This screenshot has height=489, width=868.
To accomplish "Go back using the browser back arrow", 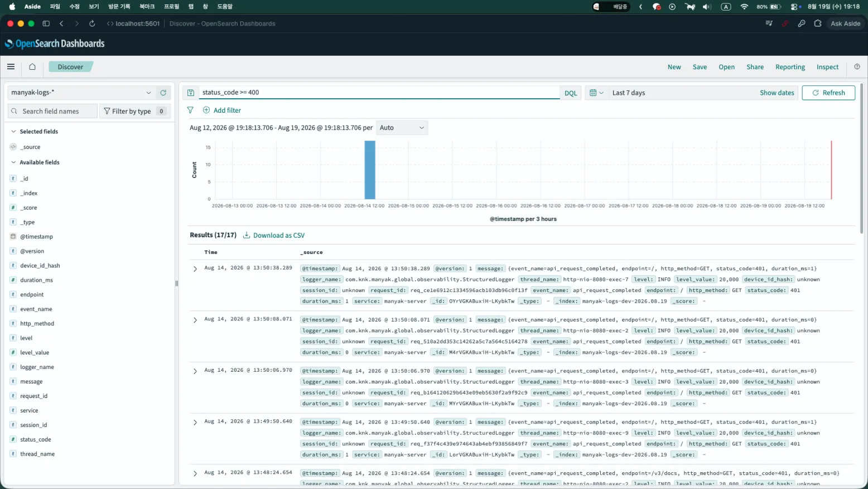I will tap(61, 23).
